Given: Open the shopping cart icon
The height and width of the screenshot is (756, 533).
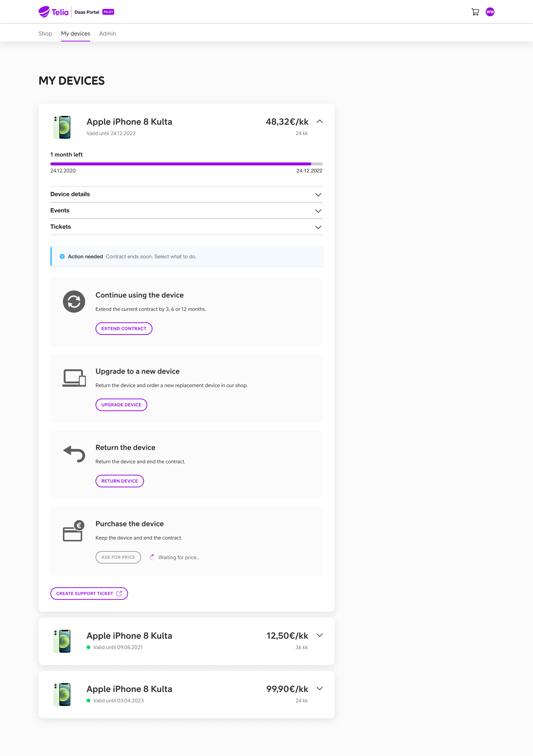Looking at the screenshot, I should (475, 12).
